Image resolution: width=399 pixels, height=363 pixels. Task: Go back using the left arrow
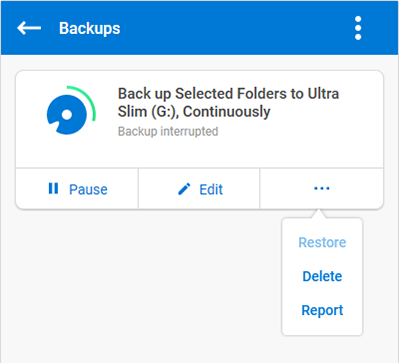tap(29, 28)
